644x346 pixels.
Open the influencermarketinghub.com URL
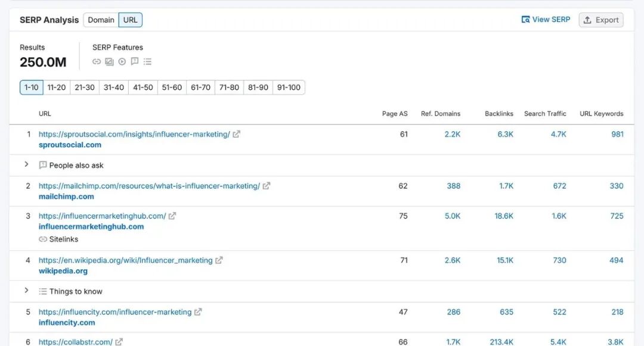[x=103, y=216]
